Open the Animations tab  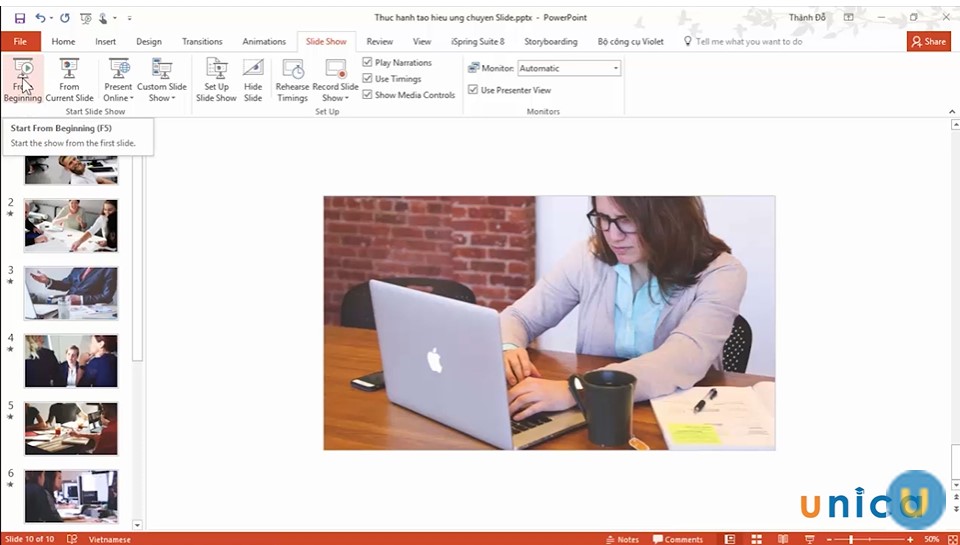(262, 41)
